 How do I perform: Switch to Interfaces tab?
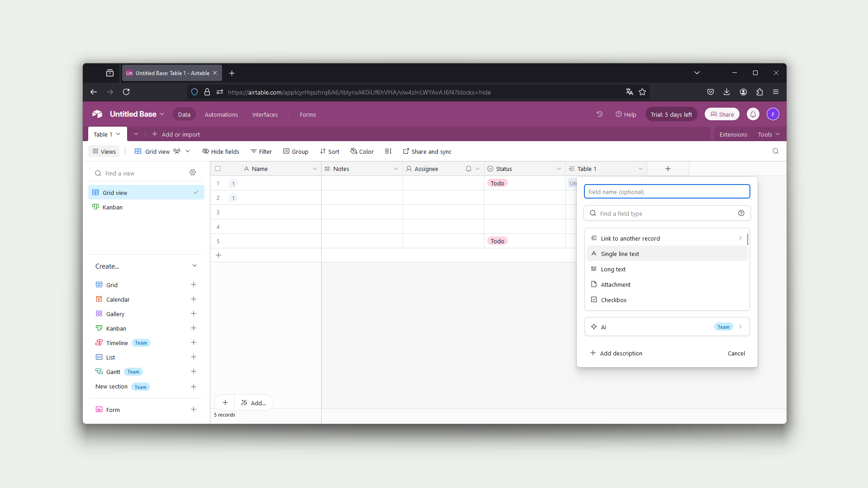pos(265,114)
